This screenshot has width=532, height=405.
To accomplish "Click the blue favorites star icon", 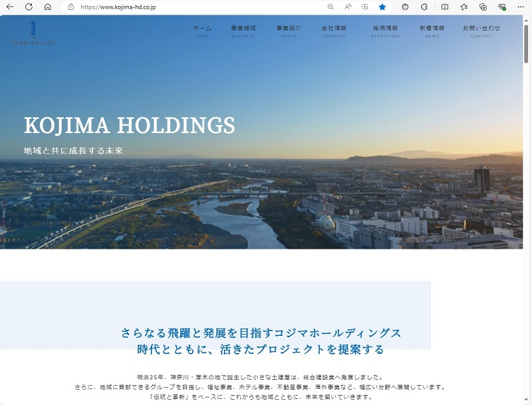I will tap(382, 7).
